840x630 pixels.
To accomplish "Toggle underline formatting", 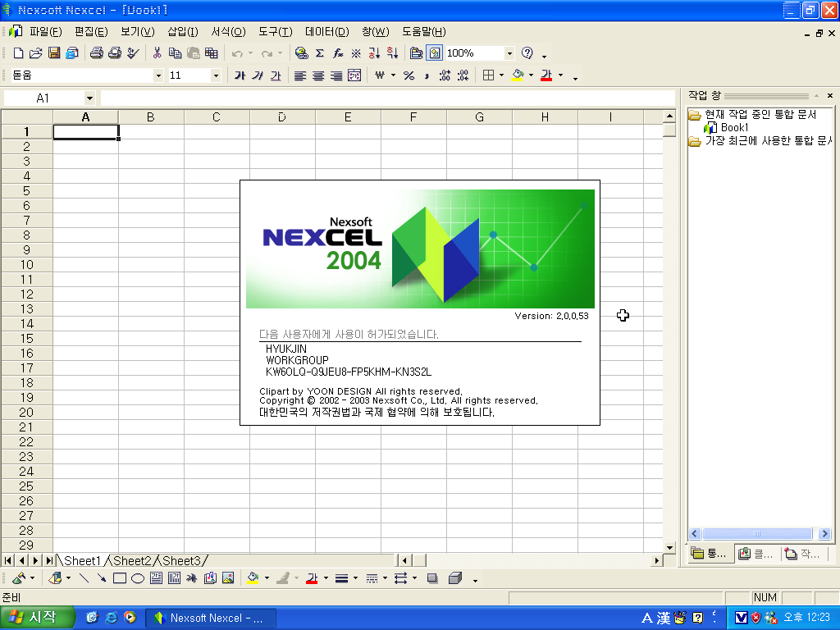I will point(276,75).
